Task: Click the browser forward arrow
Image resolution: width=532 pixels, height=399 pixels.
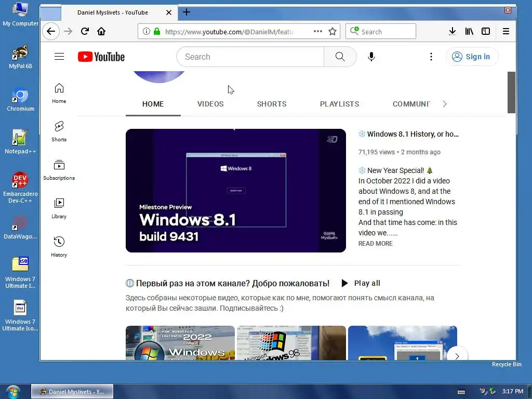Action: pyautogui.click(x=68, y=32)
